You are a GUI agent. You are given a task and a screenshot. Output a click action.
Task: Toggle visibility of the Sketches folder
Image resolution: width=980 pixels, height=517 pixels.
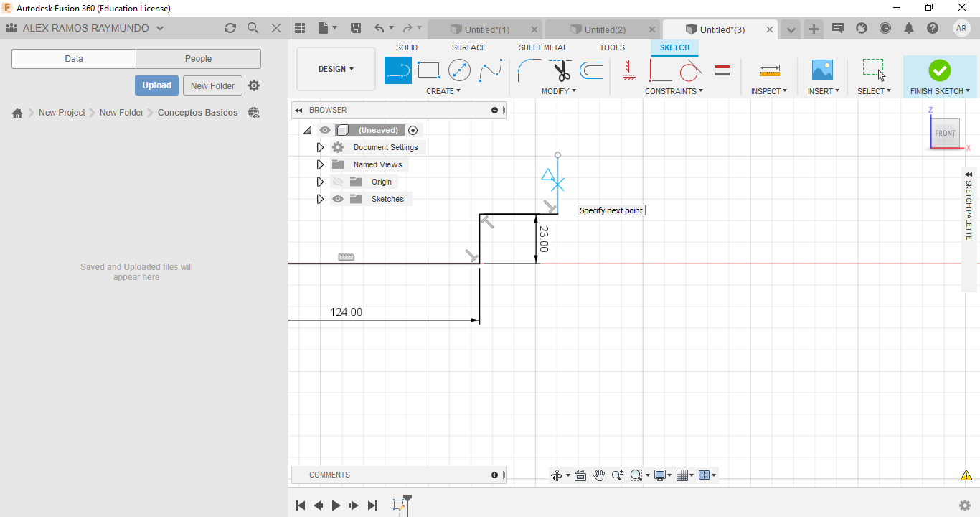(x=338, y=199)
